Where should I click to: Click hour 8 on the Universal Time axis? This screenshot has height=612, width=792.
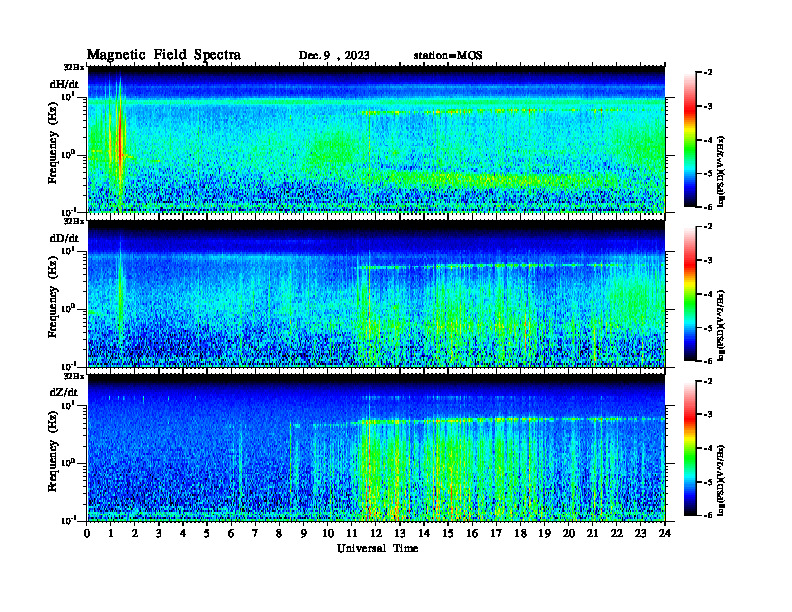point(279,533)
